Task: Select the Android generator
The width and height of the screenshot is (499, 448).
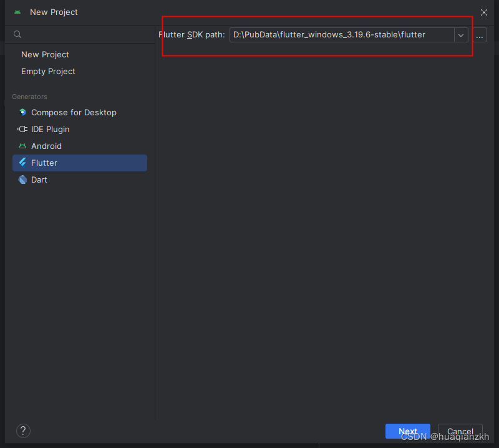Action: [80, 146]
